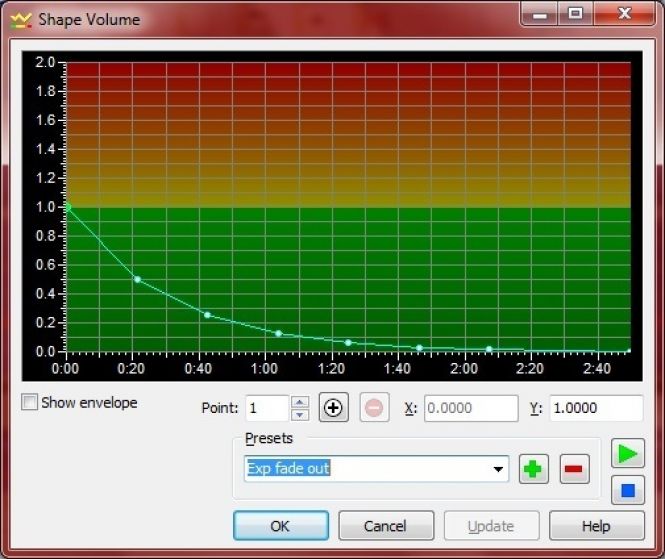Viewport: 665px width, 559px height.
Task: Delete preset with red minus button
Action: point(574,469)
